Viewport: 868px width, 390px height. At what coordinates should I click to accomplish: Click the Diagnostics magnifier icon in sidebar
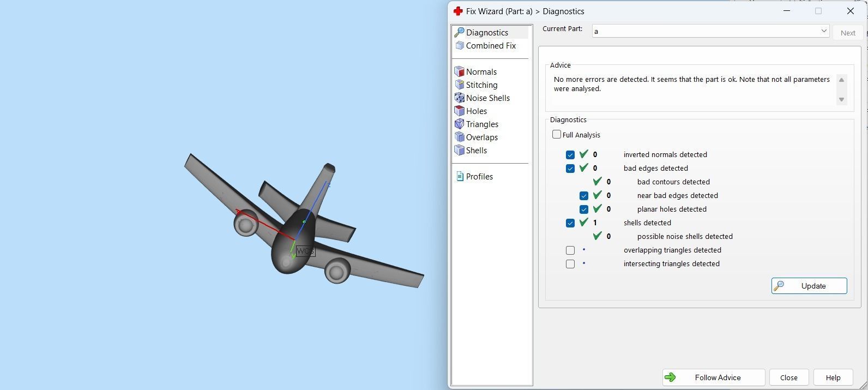460,33
